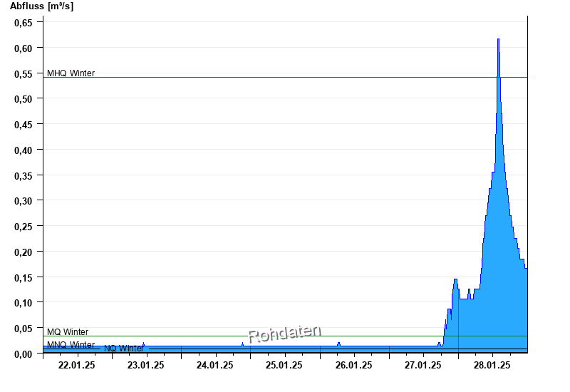
Task: Select the MHQ Winter threshold label
Action: (x=71, y=73)
